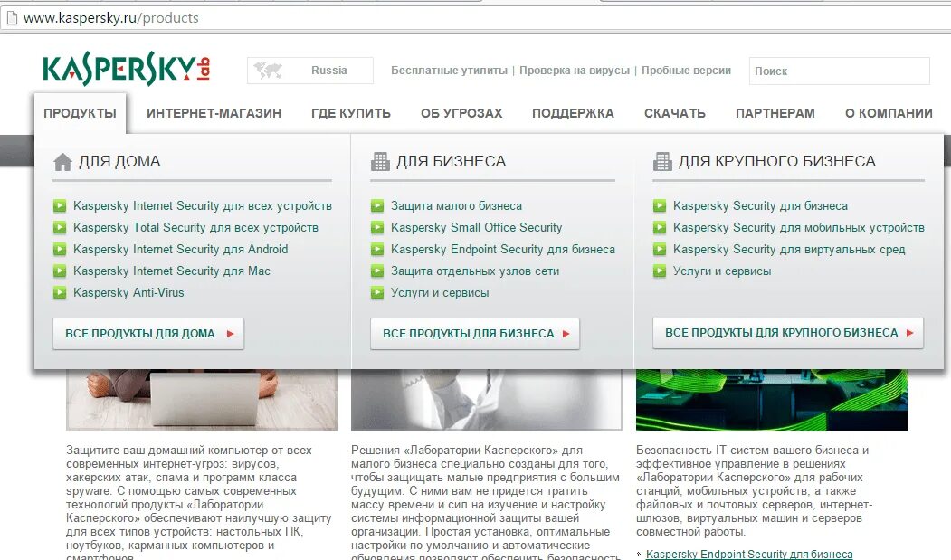Open the Скачать menu

[675, 113]
